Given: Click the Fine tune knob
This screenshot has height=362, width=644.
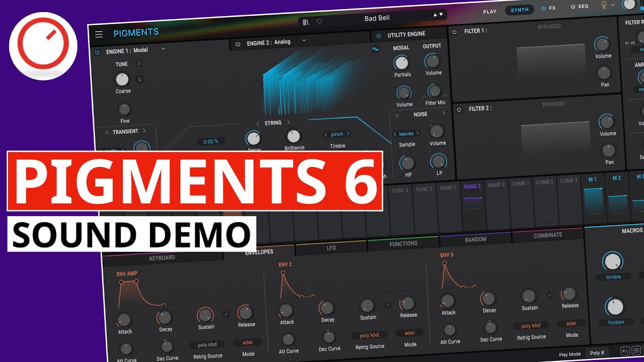Looking at the screenshot, I should [x=124, y=109].
